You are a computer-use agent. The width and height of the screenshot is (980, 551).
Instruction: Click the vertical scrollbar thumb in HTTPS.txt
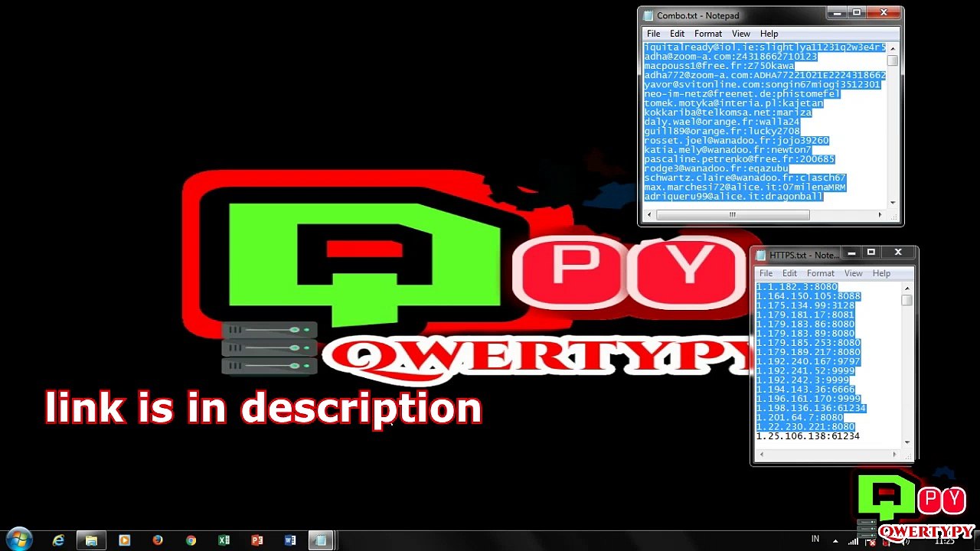[x=907, y=301]
